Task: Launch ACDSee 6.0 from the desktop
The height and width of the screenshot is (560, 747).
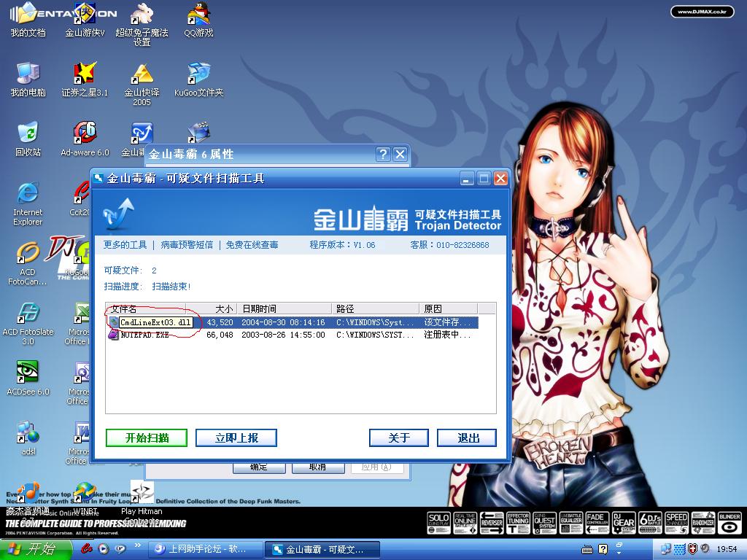Action: point(28,378)
